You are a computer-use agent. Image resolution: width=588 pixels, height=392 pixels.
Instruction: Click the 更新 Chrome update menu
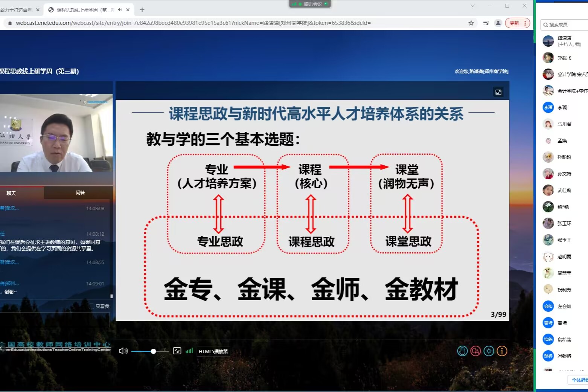(517, 23)
